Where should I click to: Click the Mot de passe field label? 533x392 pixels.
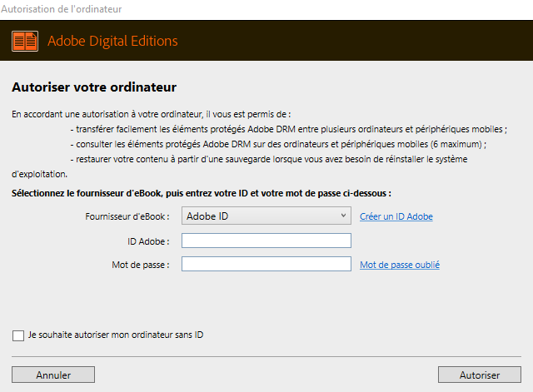coord(141,265)
